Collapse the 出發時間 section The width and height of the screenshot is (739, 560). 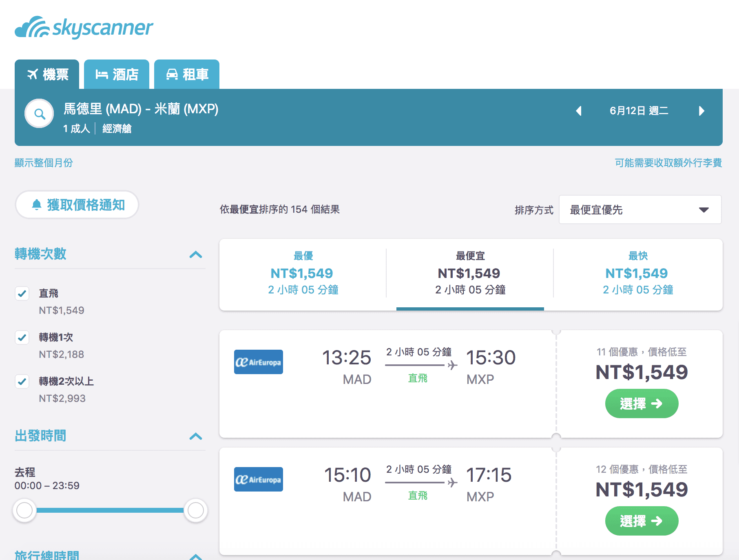pos(196,437)
